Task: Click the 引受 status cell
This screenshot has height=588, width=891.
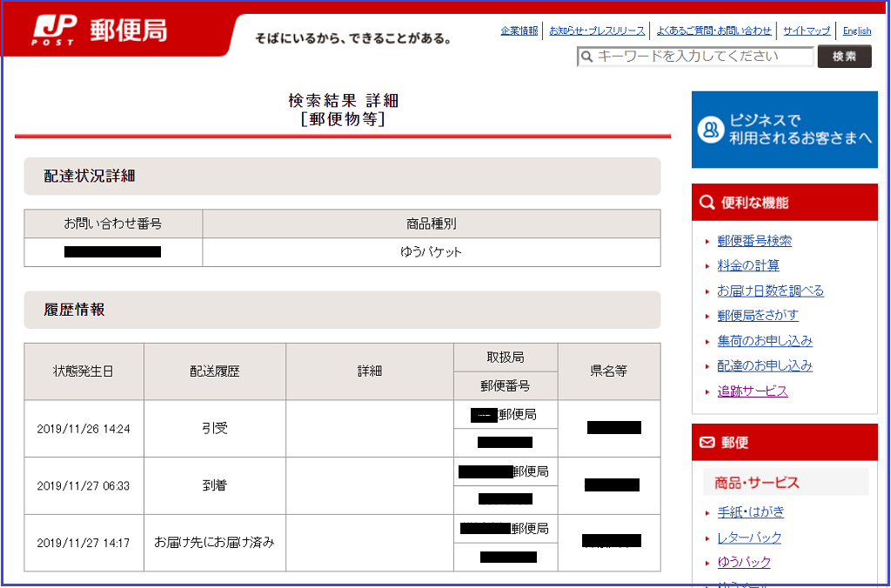Action: click(x=215, y=428)
